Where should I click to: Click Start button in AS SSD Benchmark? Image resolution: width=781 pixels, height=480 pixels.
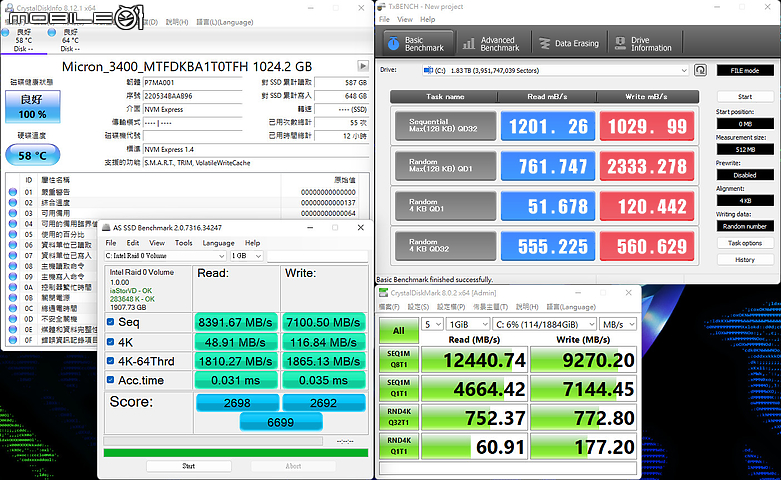pos(189,466)
